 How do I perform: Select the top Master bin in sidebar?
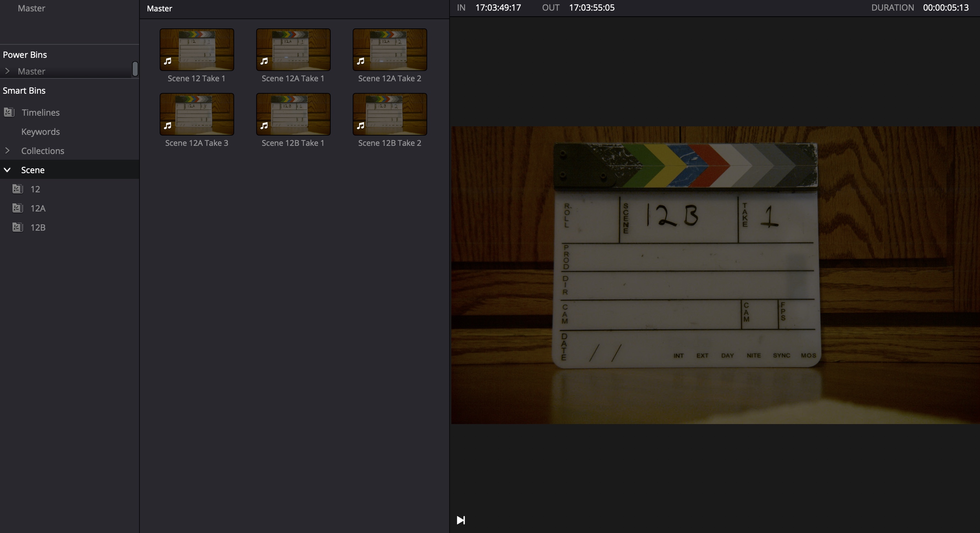pyautogui.click(x=31, y=8)
